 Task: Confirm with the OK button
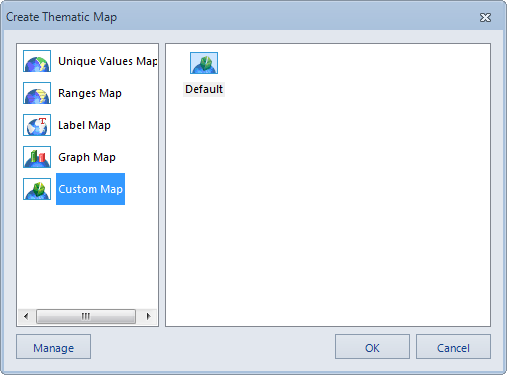coord(372,347)
